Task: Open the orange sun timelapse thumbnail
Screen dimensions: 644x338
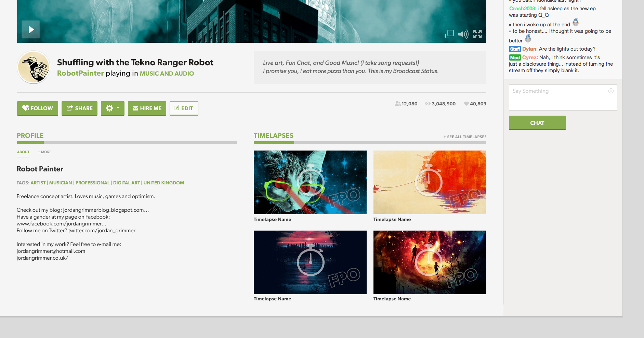Action: click(x=430, y=182)
